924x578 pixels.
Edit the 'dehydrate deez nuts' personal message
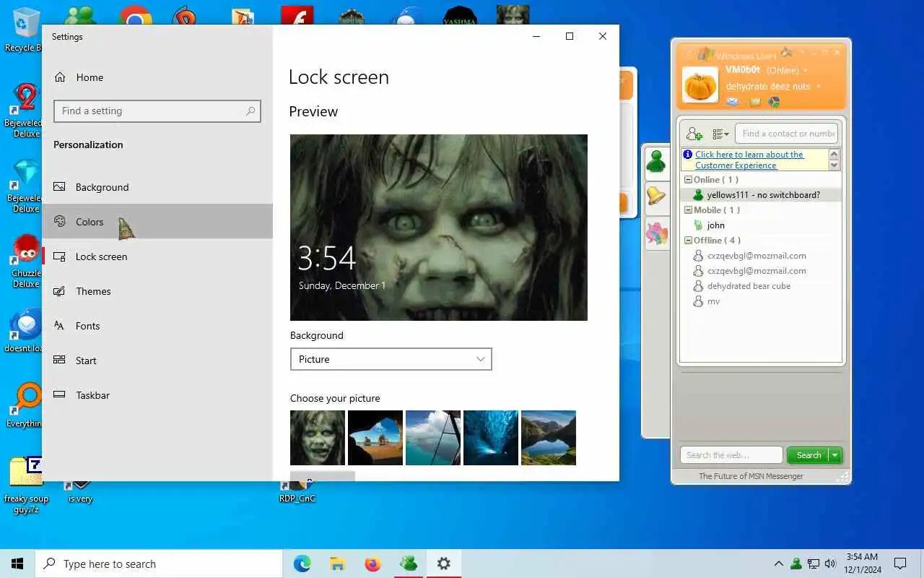(x=767, y=86)
